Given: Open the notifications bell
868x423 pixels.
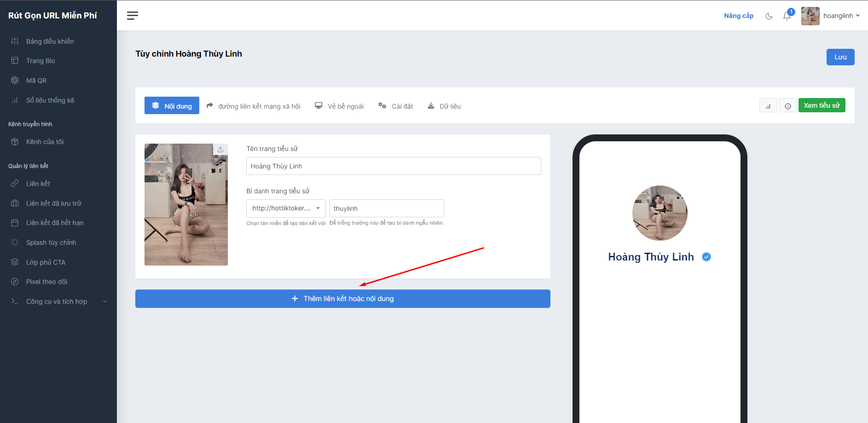Looking at the screenshot, I should click(787, 16).
